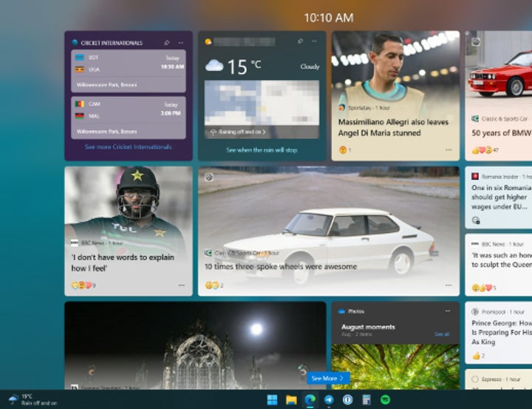This screenshot has height=409, width=532.
Task: Click See more Cricket Internationals link
Action: 128,147
